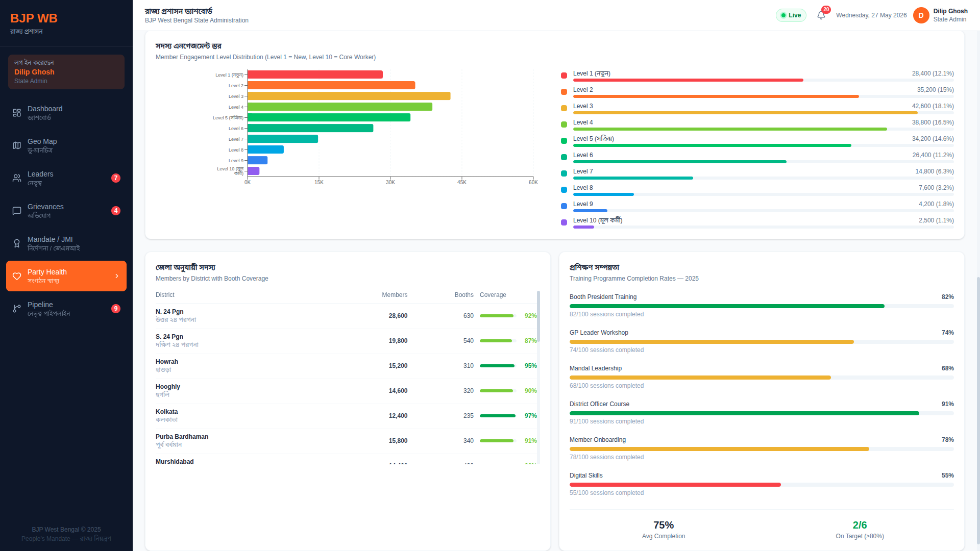
Task: Click the BJP WB logo title
Action: point(34,18)
